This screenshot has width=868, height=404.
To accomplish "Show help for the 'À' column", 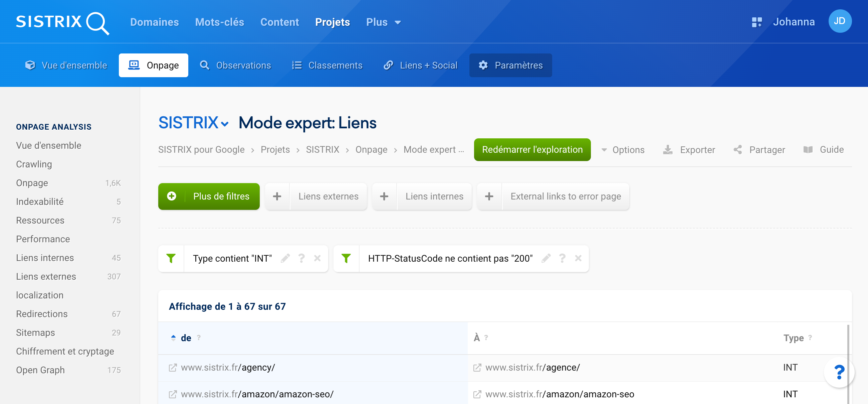I will (486, 338).
